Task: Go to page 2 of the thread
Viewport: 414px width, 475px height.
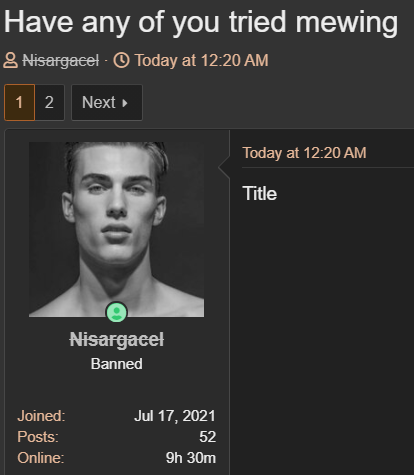Action: 49,102
